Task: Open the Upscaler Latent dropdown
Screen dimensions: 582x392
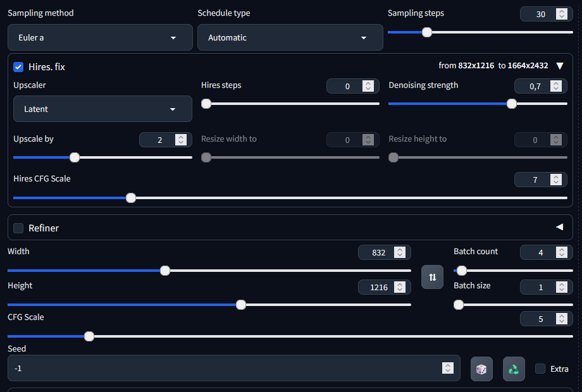Action: [102, 109]
